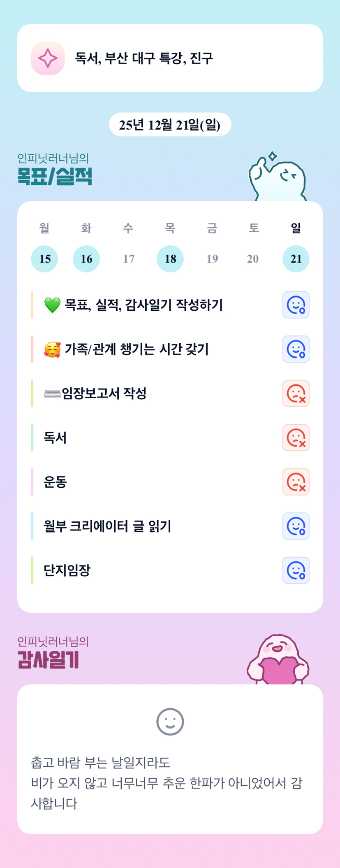Click the gratitude diary text entry
340x868 pixels.
click(167, 782)
